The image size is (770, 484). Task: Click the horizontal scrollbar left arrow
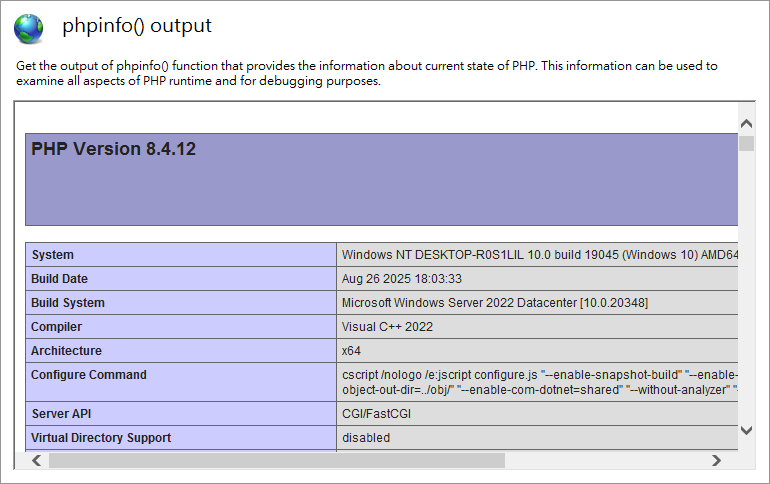(x=37, y=460)
